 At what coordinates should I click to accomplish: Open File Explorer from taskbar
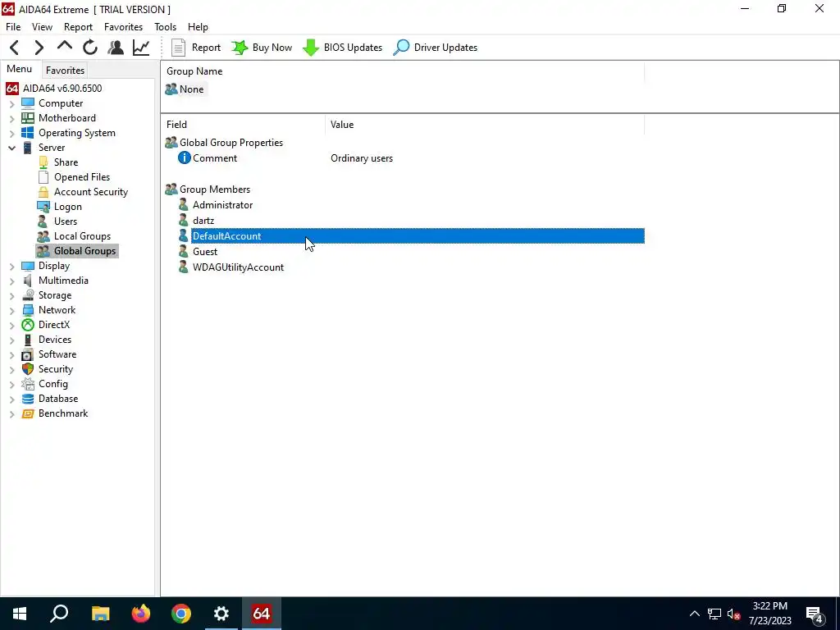point(100,614)
